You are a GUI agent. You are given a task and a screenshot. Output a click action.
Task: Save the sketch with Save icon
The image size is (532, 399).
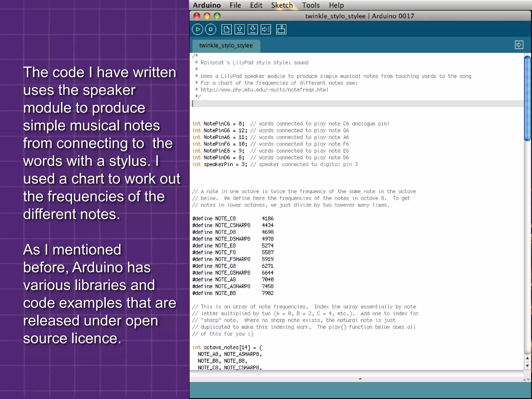[x=253, y=29]
